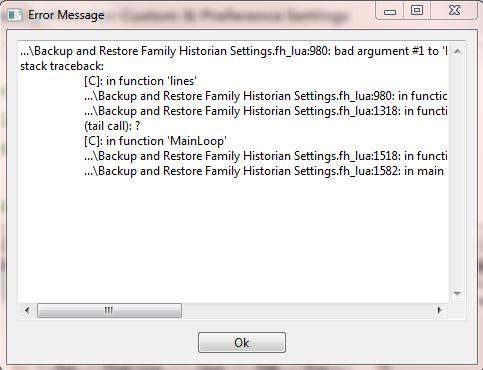Close the Error Message window

(x=454, y=11)
